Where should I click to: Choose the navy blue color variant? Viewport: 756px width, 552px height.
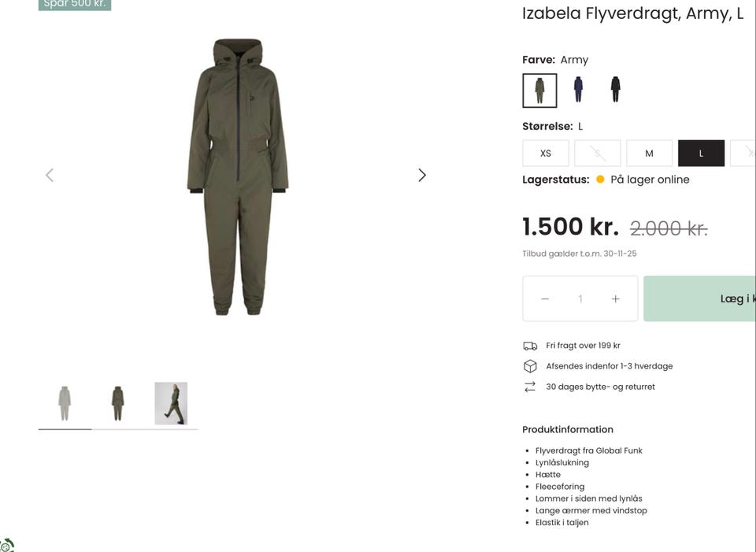coord(578,90)
